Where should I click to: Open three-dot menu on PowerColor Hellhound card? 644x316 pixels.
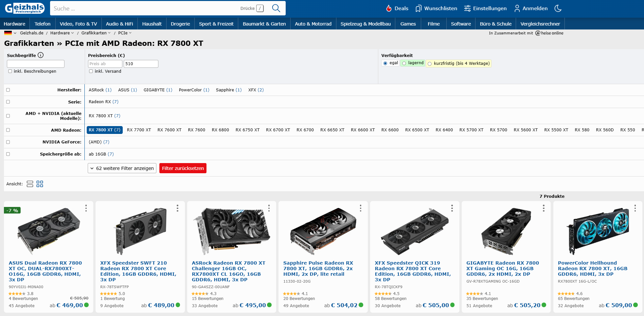coord(635,208)
